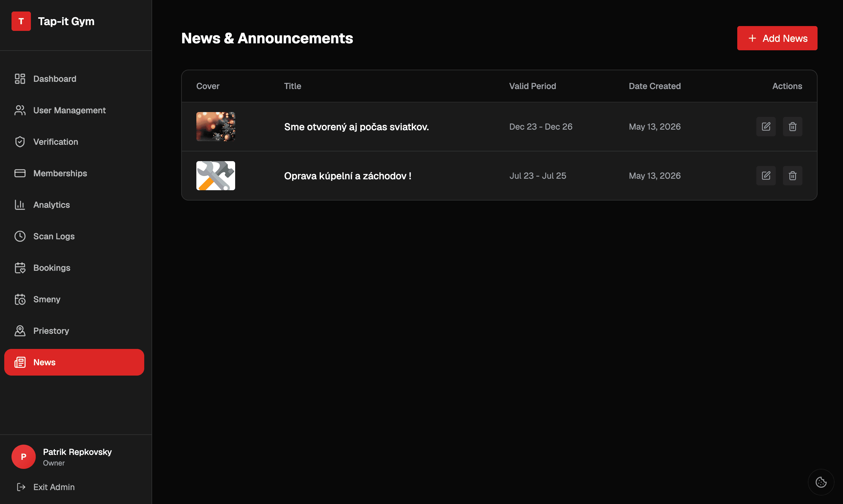Open the wrench and hammer cover thumbnail
Viewport: 843px width, 504px height.
216,176
